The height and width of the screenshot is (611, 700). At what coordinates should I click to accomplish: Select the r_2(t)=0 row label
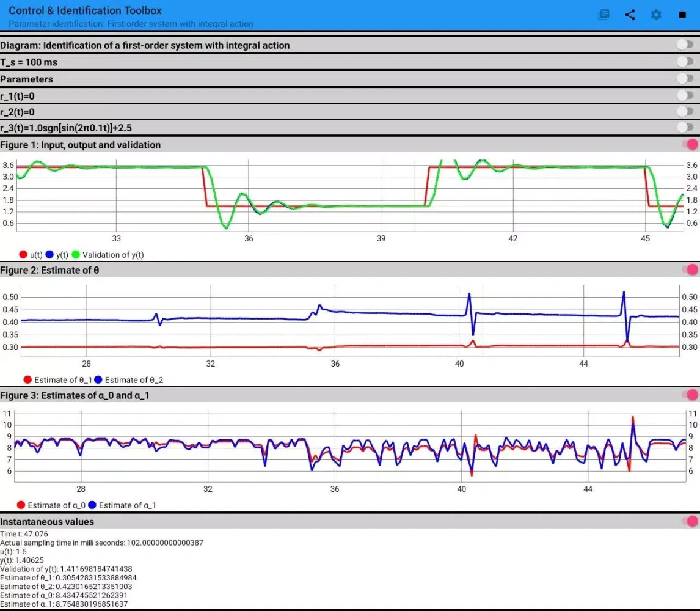pos(17,112)
